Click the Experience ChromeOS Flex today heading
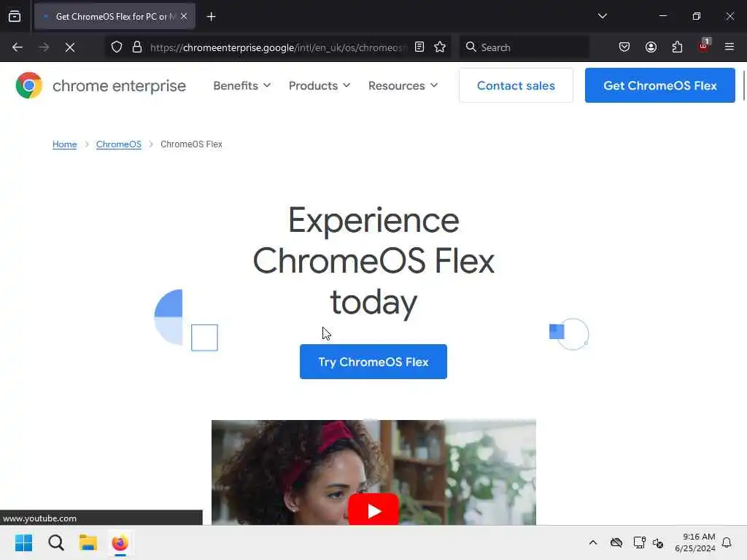This screenshot has width=747, height=560. (373, 261)
